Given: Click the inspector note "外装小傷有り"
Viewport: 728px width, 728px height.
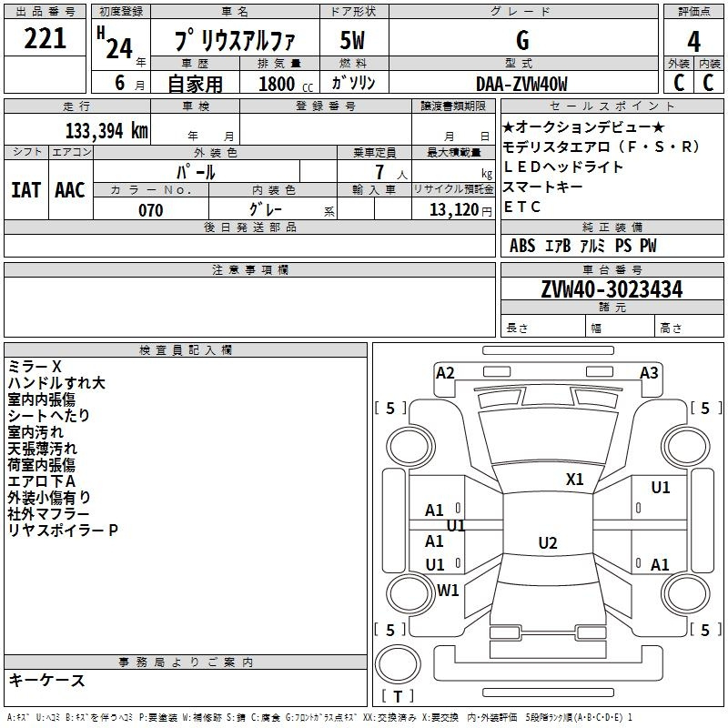Looking at the screenshot, I should (49, 498).
